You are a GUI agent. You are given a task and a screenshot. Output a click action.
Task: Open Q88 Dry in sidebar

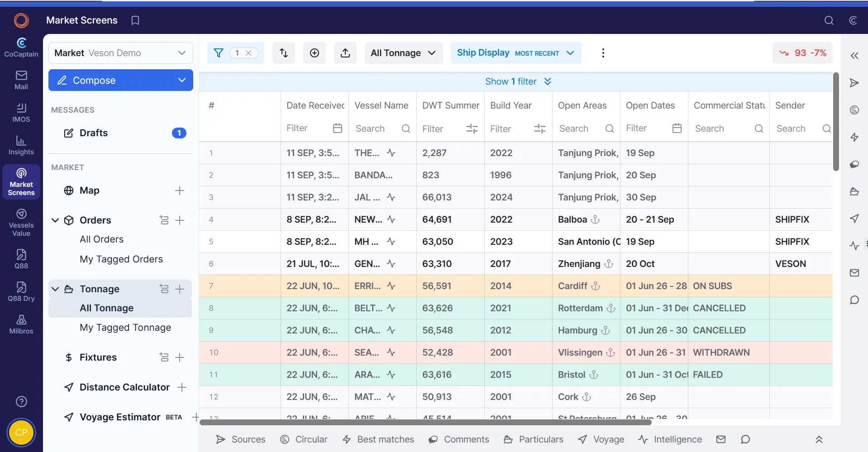point(21,292)
